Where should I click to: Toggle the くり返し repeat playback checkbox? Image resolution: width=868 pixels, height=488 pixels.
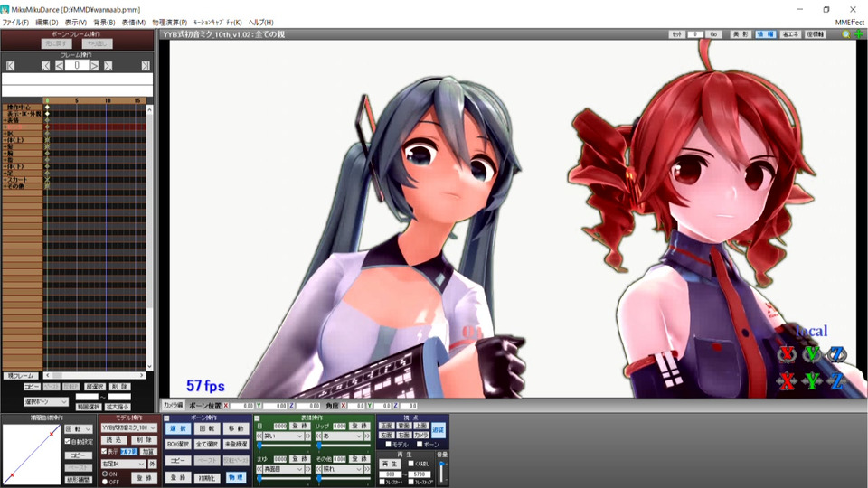pos(410,463)
